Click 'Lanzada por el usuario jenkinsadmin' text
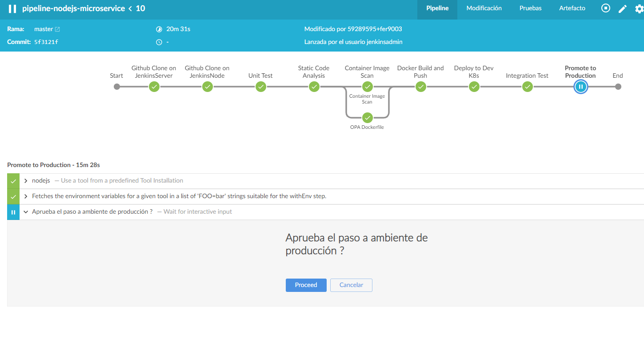Viewport: 644px width, 339px height. 353,42
